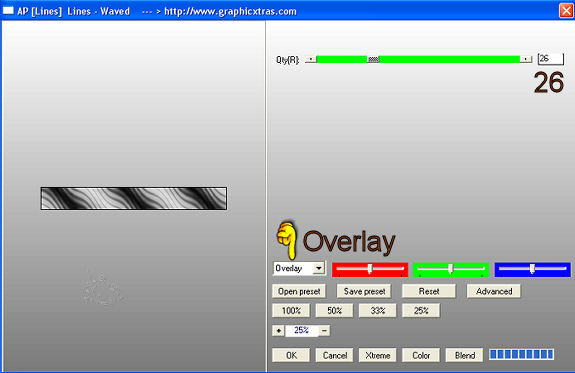Close the AP Lines dialog window
This screenshot has height=373, width=575.
click(x=566, y=11)
